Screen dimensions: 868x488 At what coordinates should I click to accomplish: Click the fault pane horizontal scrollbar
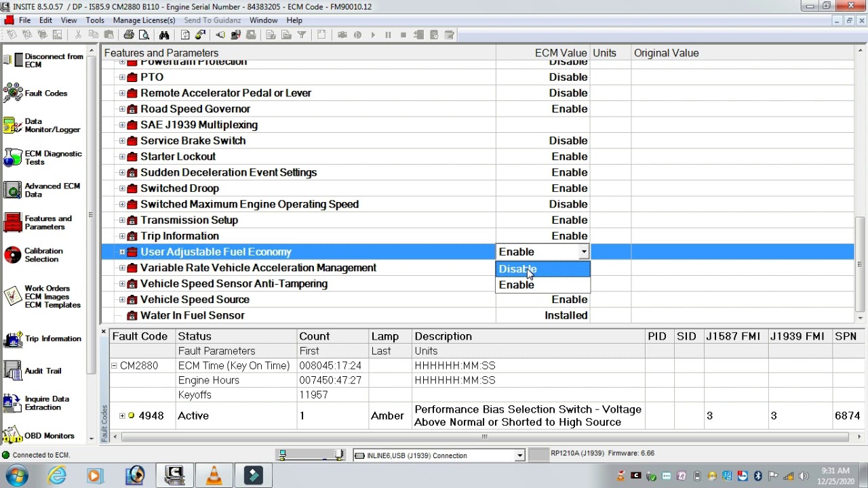(x=484, y=436)
